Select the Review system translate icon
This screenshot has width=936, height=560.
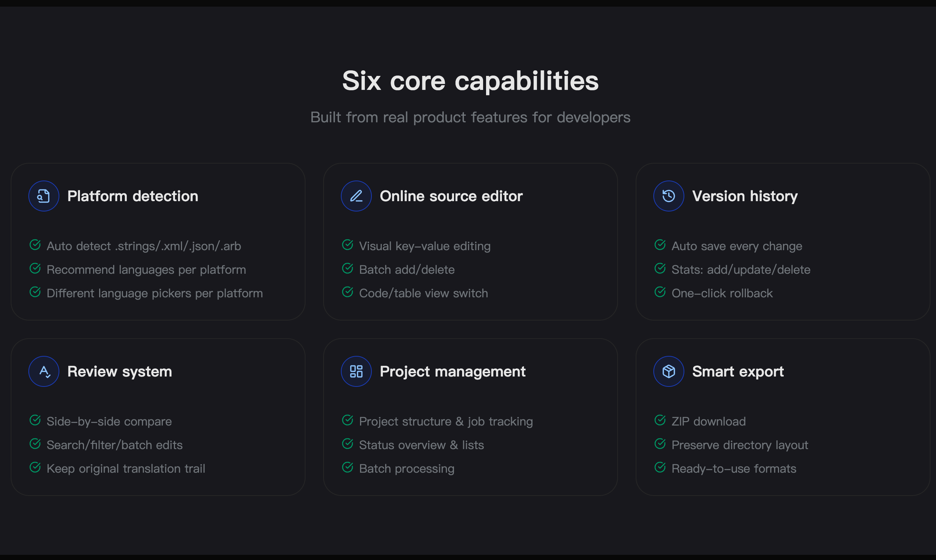[x=43, y=371]
